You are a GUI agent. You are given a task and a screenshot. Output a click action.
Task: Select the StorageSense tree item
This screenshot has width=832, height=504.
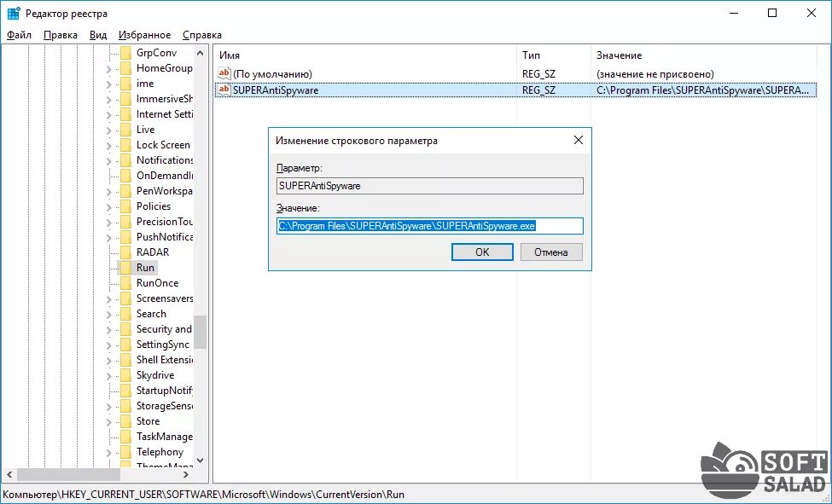[164, 406]
